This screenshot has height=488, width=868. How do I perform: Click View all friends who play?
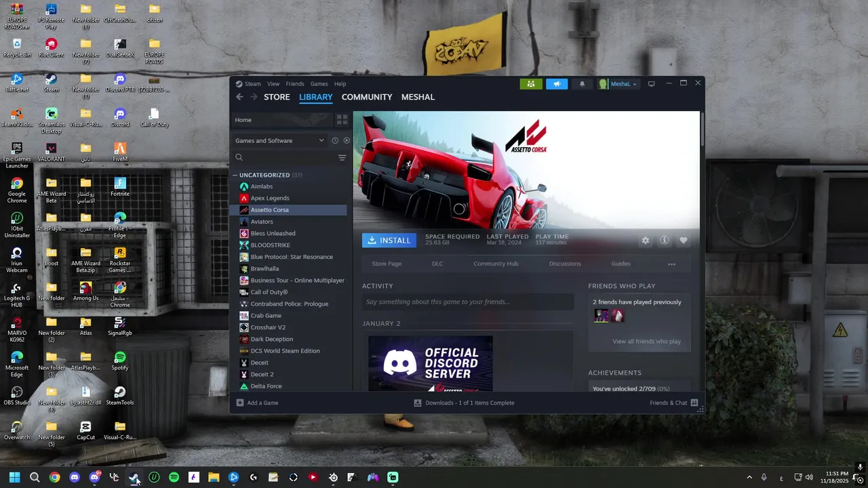(646, 342)
